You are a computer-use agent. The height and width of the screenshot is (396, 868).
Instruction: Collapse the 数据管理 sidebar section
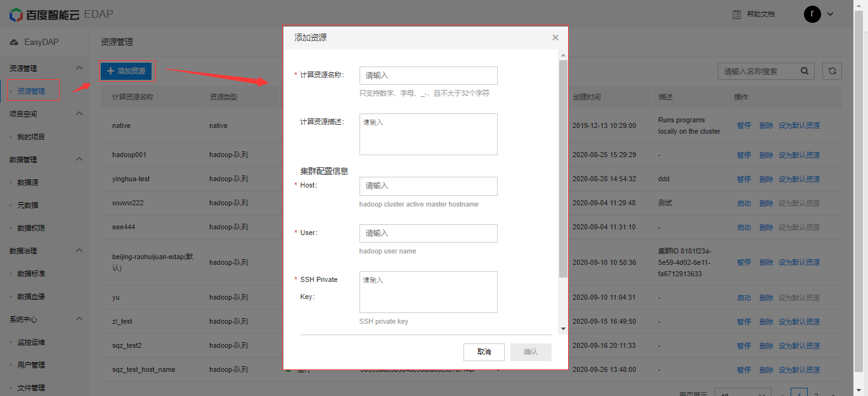[79, 159]
